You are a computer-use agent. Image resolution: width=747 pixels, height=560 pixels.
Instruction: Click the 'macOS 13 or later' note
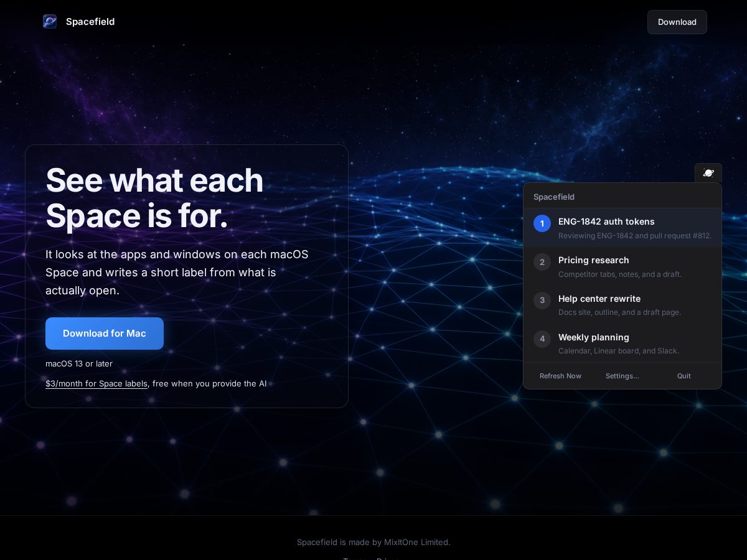(79, 363)
